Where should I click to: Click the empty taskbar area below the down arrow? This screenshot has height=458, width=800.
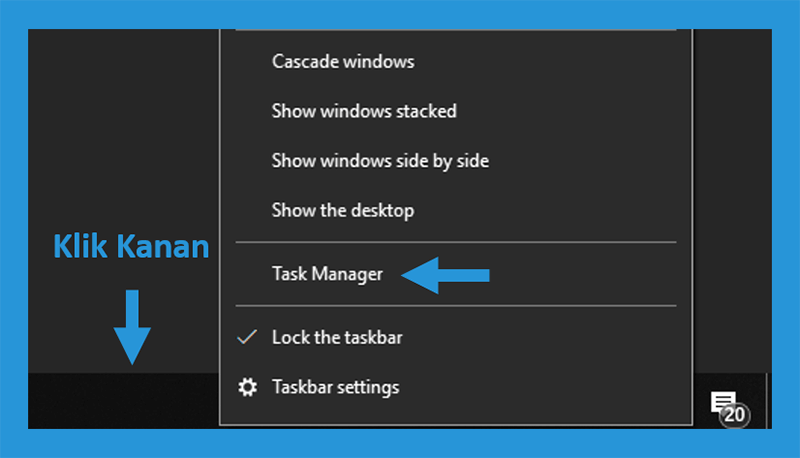pos(123,401)
